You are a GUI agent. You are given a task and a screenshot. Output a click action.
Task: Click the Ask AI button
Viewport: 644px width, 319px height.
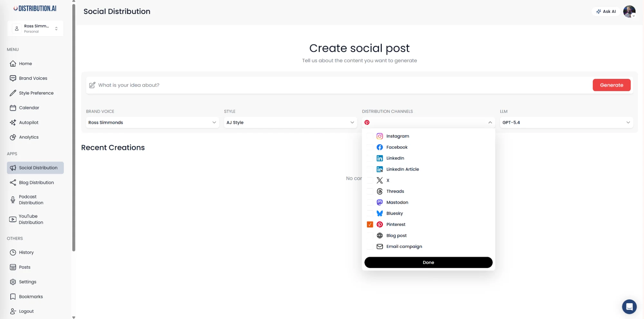click(x=606, y=11)
